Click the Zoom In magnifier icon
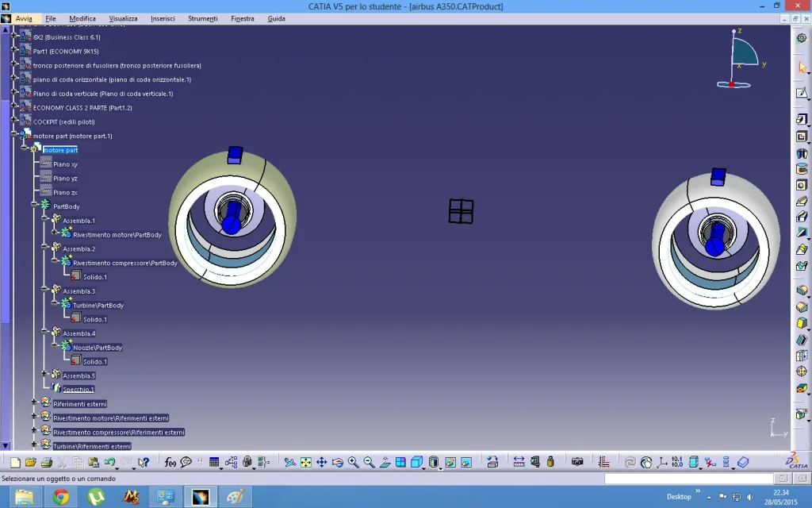The height and width of the screenshot is (508, 812). [x=353, y=462]
